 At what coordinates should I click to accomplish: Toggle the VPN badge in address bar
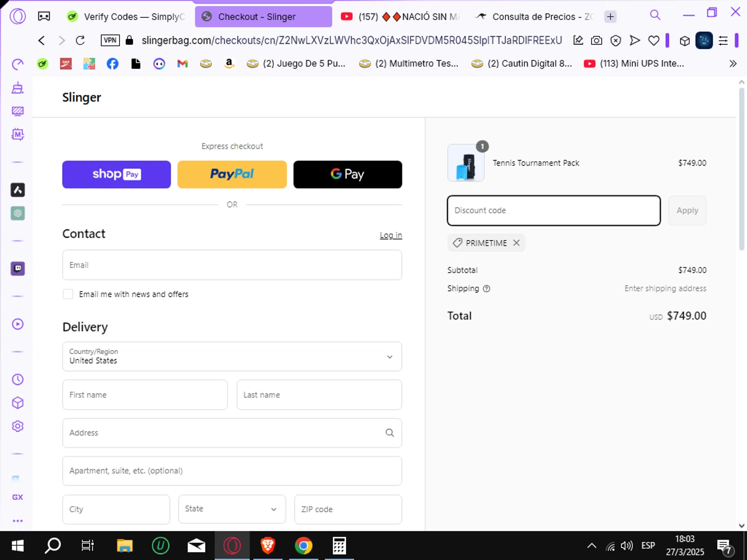(110, 40)
